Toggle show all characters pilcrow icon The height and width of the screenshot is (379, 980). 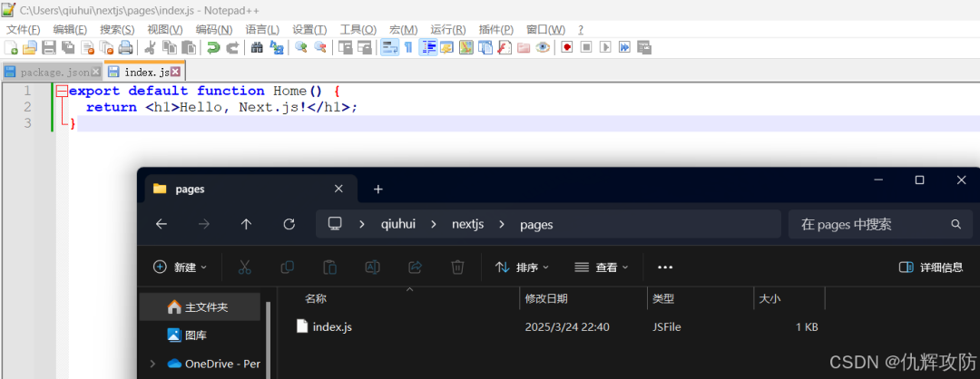pyautogui.click(x=408, y=47)
